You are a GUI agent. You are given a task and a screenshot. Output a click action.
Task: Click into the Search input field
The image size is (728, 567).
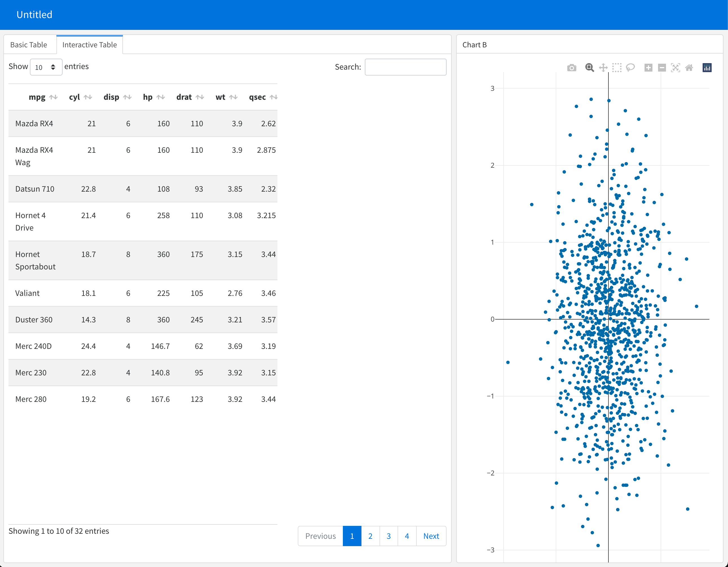click(405, 67)
